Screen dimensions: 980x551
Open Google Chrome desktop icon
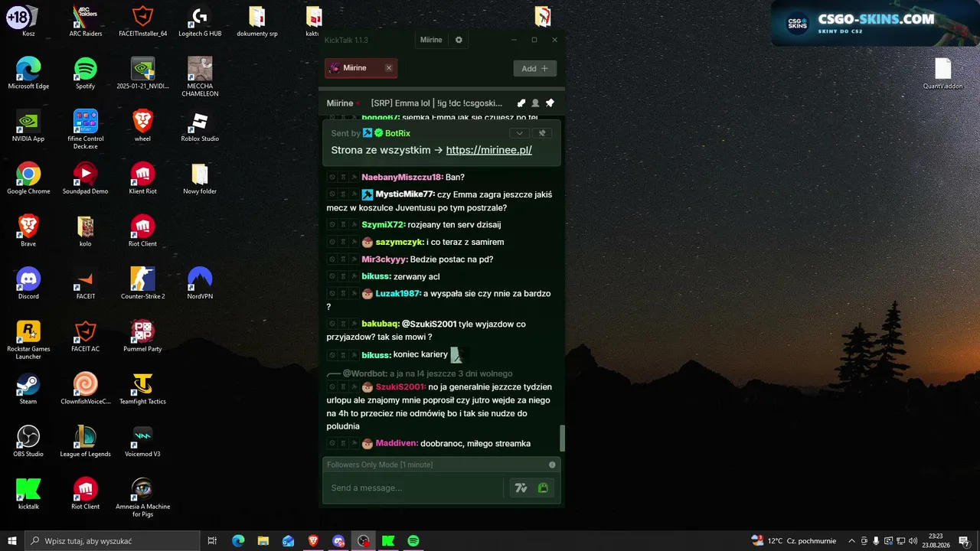[28, 178]
